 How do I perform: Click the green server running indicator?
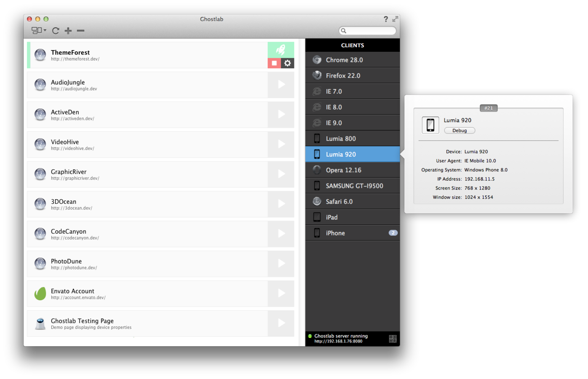click(x=310, y=336)
